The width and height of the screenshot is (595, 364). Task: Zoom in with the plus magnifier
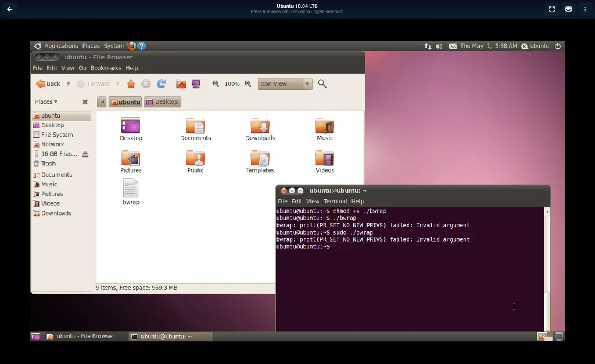[x=248, y=84]
